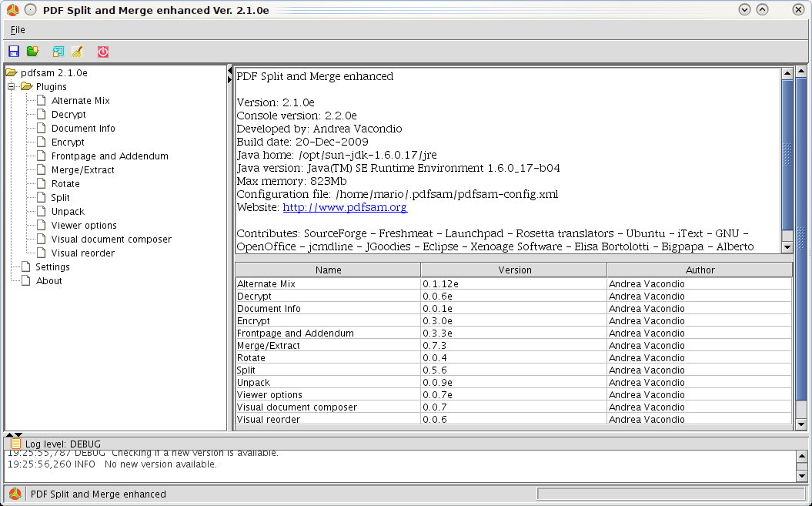This screenshot has width=812, height=506.
Task: Click the empty progress bar in the status bar
Action: tap(671, 494)
